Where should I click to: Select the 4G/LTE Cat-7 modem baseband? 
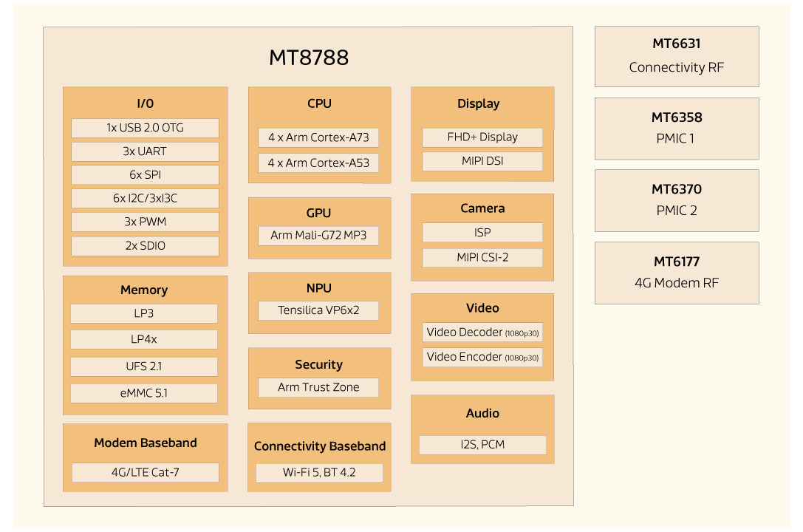(x=145, y=472)
